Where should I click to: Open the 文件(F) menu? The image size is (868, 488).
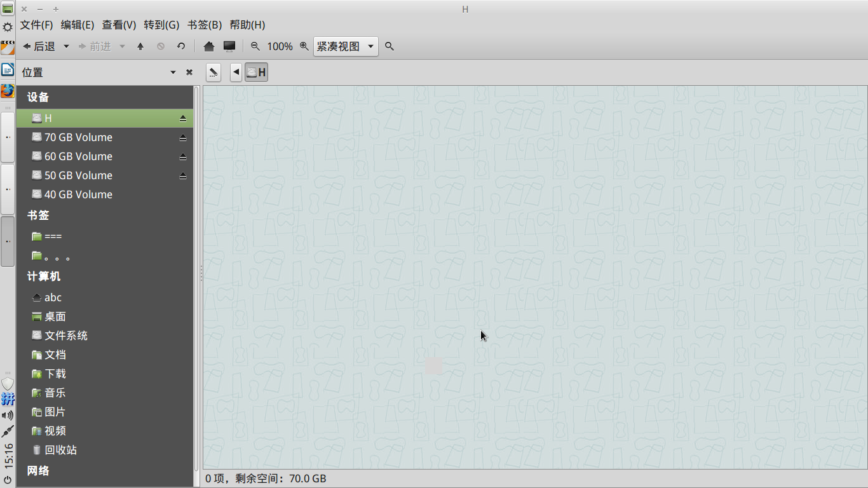coord(36,25)
